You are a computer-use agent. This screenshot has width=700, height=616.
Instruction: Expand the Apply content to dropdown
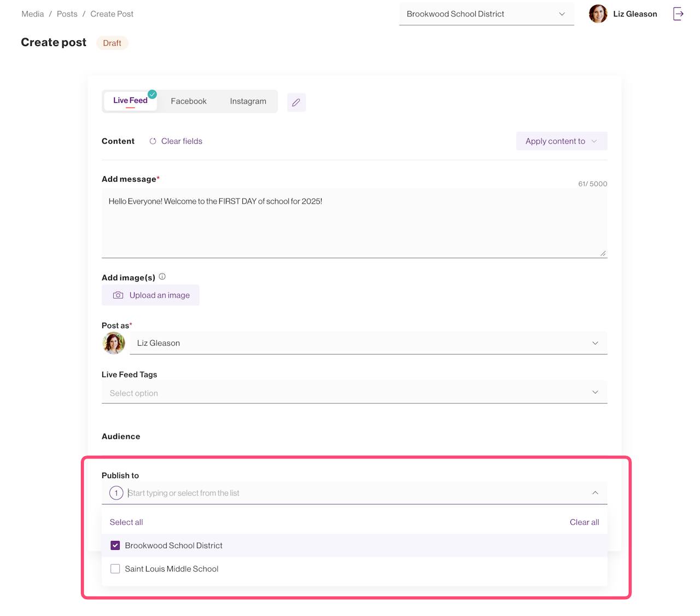coord(561,141)
